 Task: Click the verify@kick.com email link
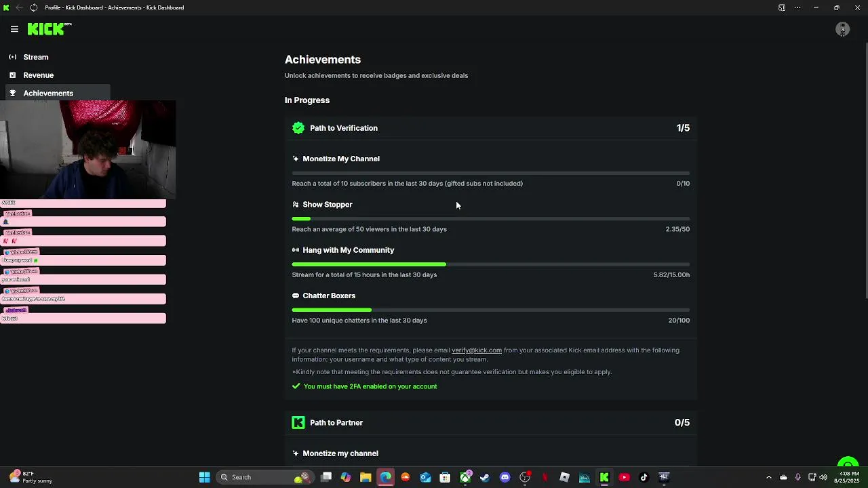477,350
